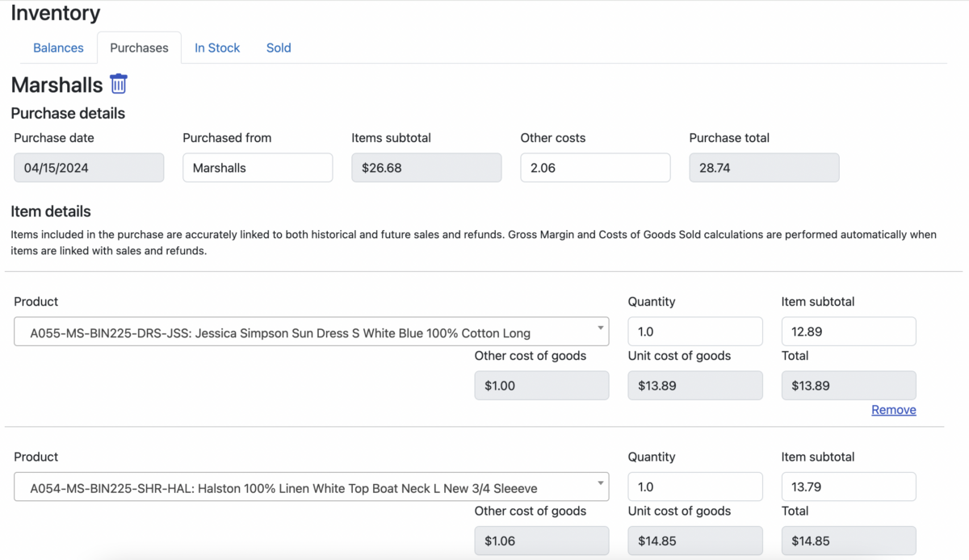Click the trash icon to delete Marshalls purchase

point(118,84)
